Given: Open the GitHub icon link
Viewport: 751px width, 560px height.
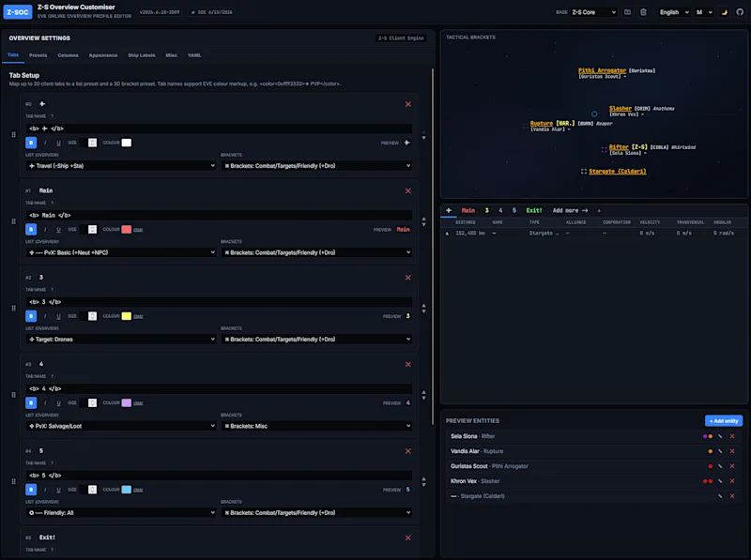Looking at the screenshot, I should pos(740,12).
